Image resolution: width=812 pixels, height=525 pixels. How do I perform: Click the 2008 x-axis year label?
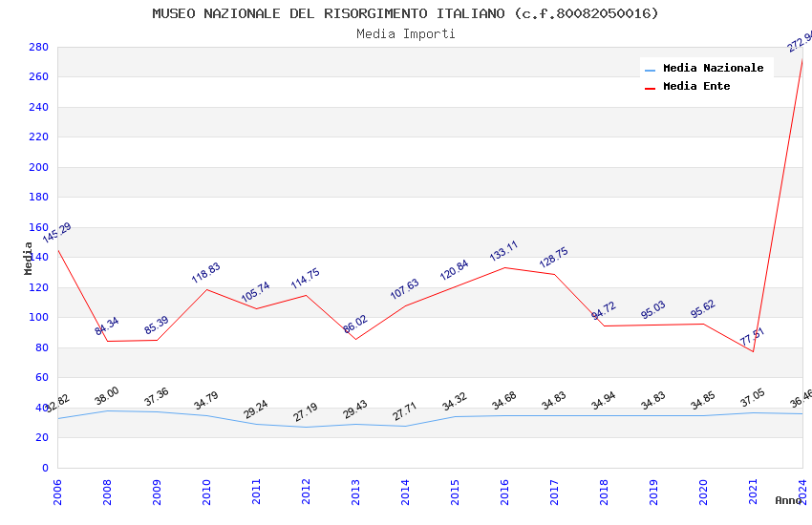click(107, 492)
